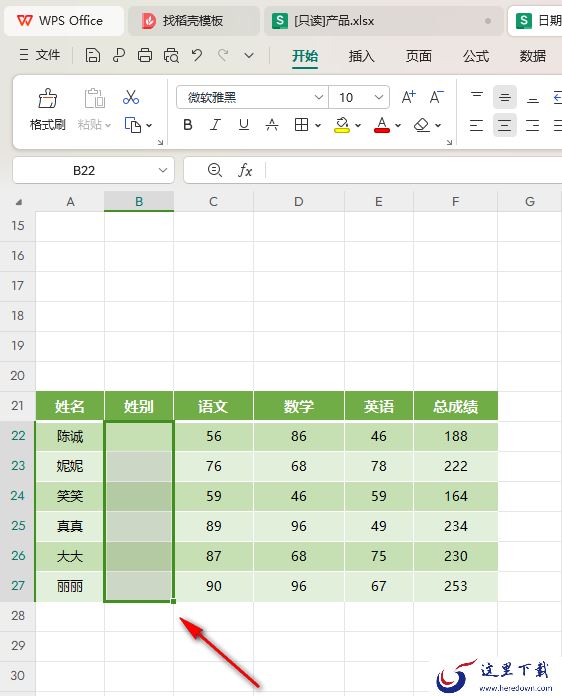Toggle Italic formatting
The width and height of the screenshot is (562, 696).
pos(215,125)
